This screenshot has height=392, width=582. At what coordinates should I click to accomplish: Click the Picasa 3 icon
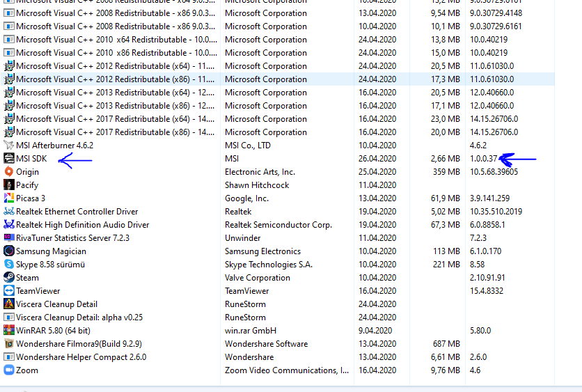(x=9, y=198)
